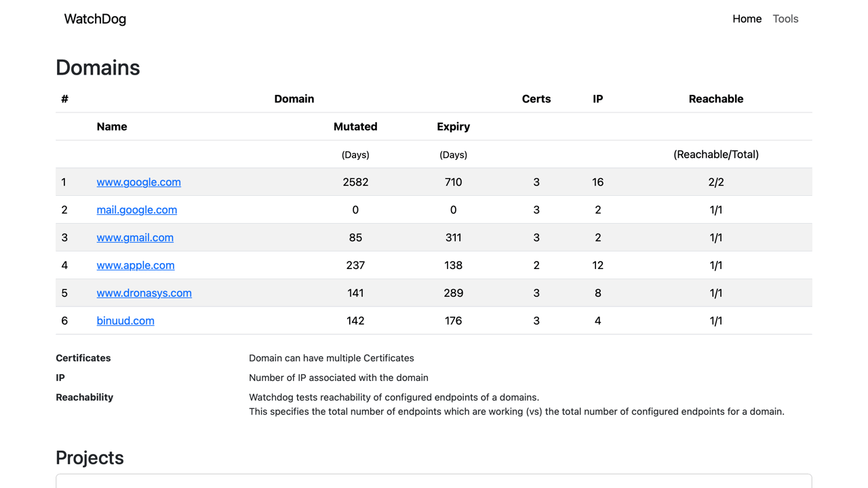Screen dimensions: 868x488
Task: Open the WatchDog brand link
Action: pyautogui.click(x=95, y=19)
